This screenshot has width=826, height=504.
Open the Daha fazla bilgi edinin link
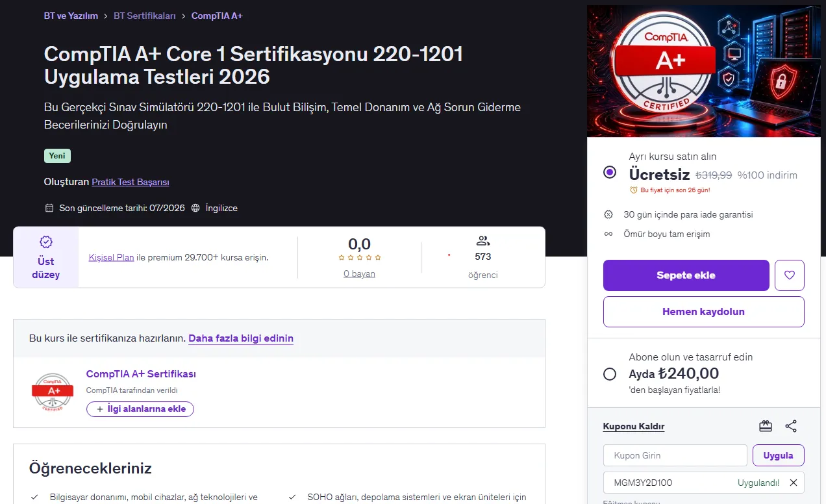241,338
